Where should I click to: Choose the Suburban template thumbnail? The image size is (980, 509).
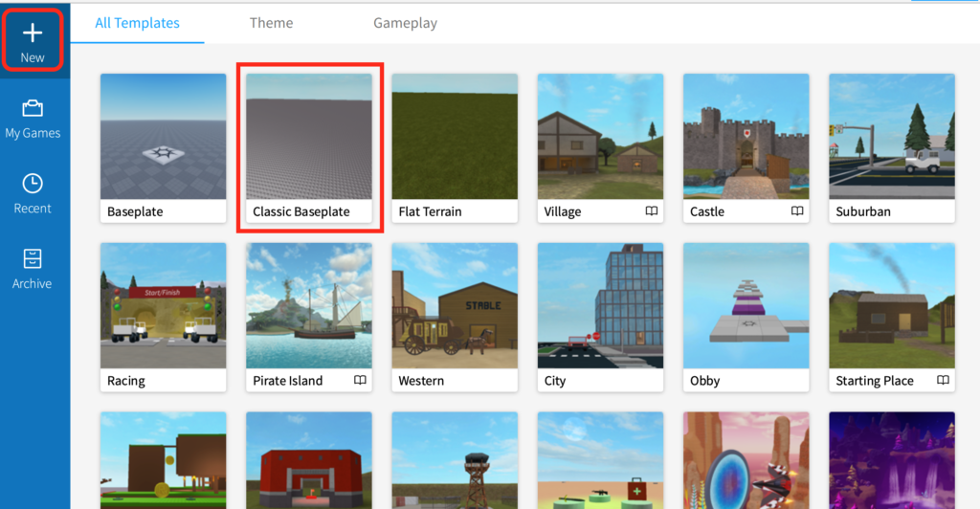click(x=892, y=136)
